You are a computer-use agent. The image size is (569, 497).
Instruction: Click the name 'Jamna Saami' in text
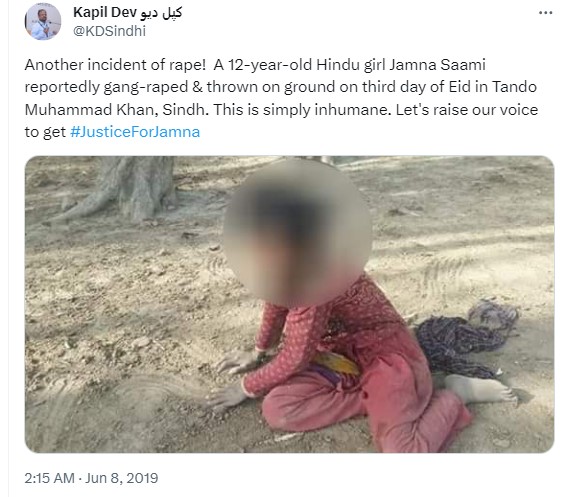coord(437,65)
